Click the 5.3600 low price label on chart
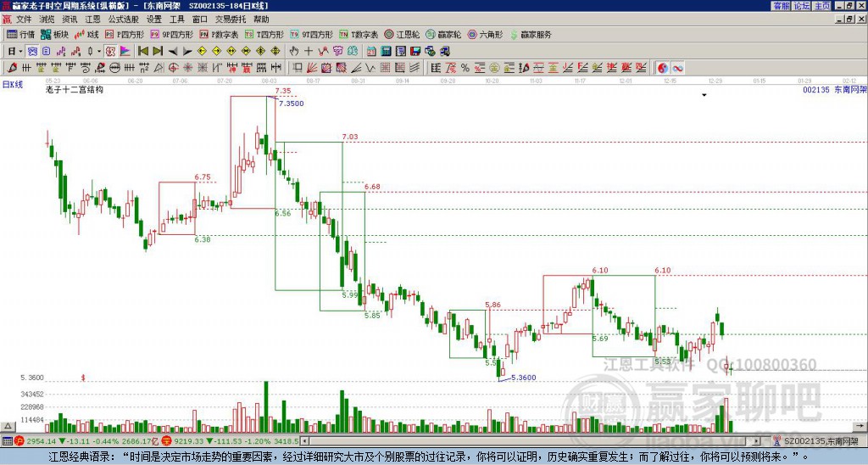The width and height of the screenshot is (868, 465). 523,378
